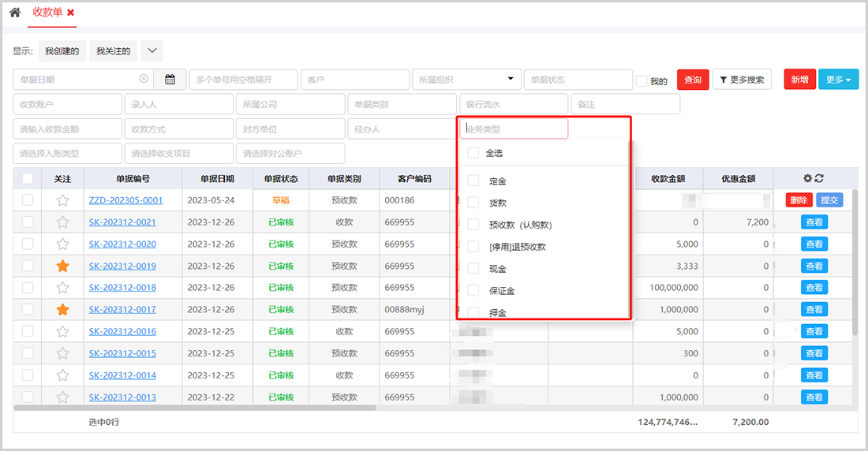Unstar the SK-202312-0017 row

coord(62,310)
